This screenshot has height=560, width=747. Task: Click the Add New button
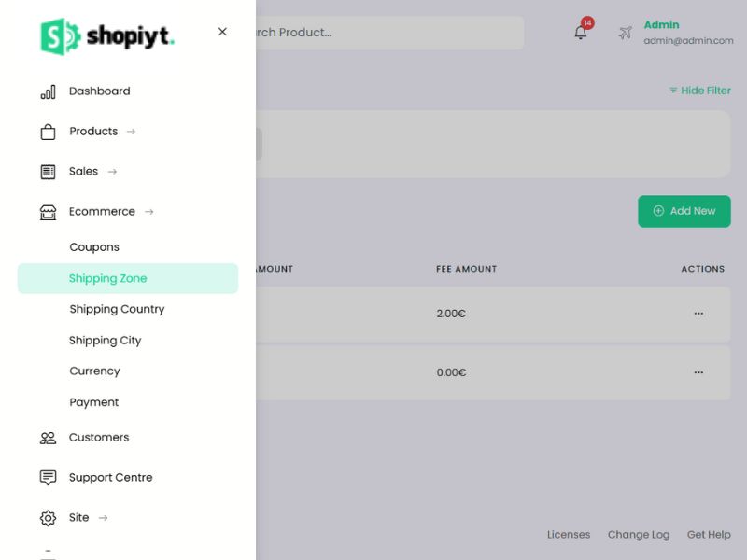684,211
